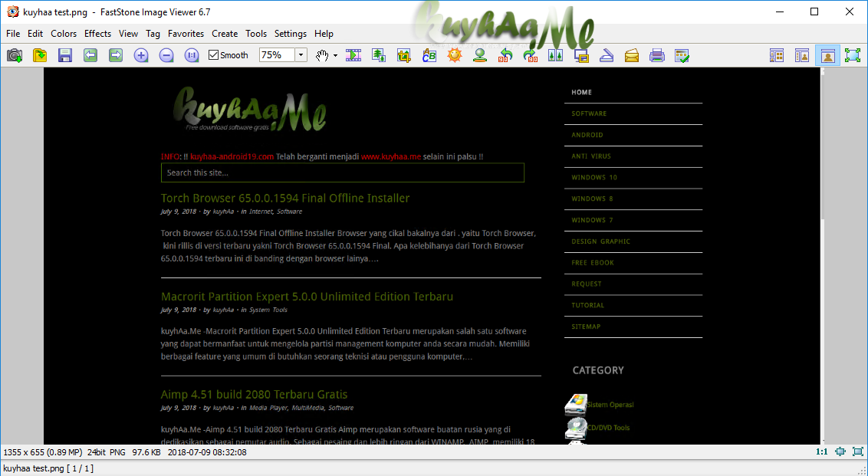
Task: Acquire image from scanner icon
Action: pyautogui.click(x=607, y=55)
